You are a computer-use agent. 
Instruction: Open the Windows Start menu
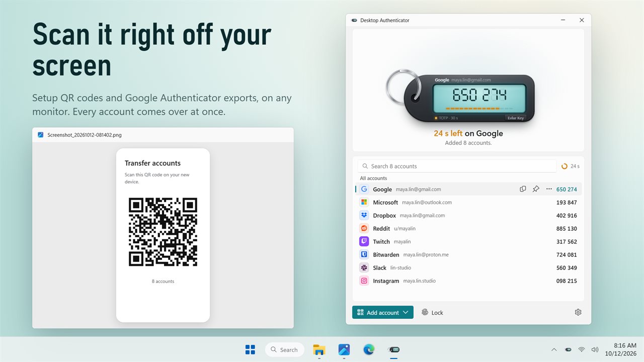tap(250, 349)
